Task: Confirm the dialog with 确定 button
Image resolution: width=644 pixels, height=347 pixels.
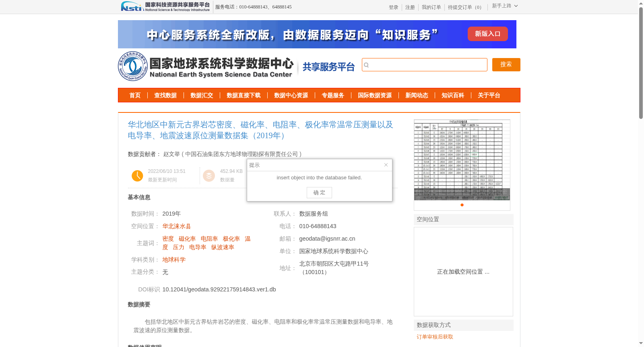Action: (x=319, y=193)
